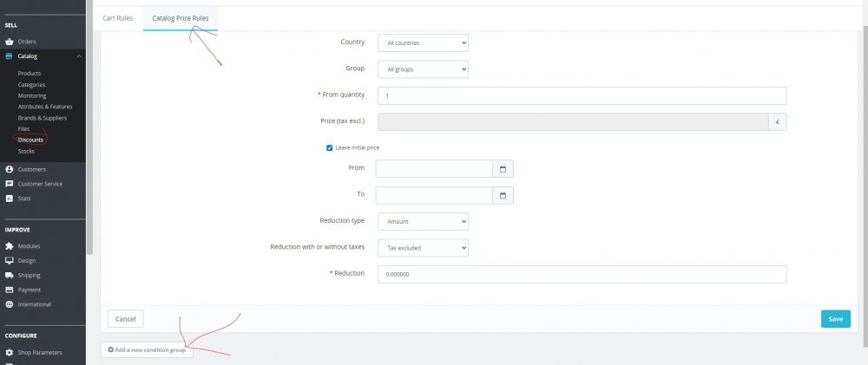868x365 pixels.
Task: Open the Country dropdown
Action: 423,42
